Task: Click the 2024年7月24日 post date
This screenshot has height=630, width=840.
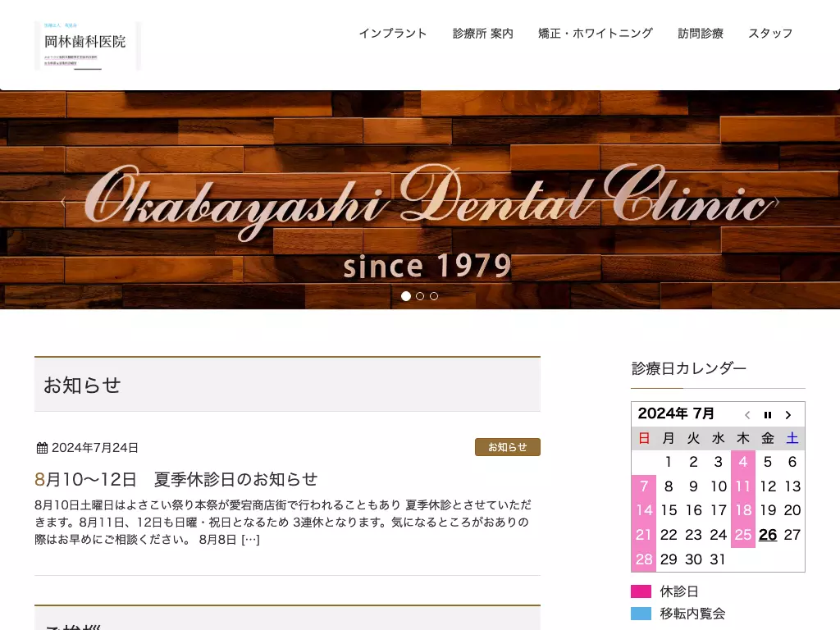Action: click(95, 448)
